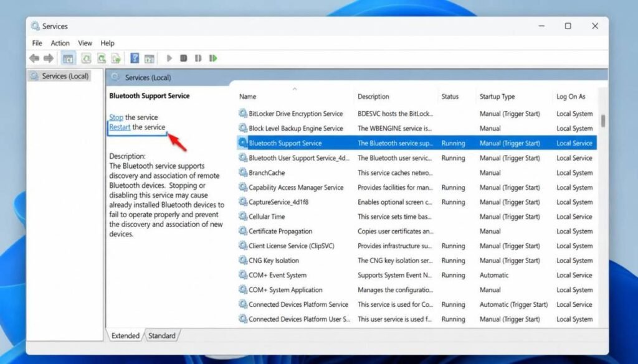This screenshot has width=638, height=364.
Task: Click the Pause Service toolbar icon
Action: coord(198,58)
